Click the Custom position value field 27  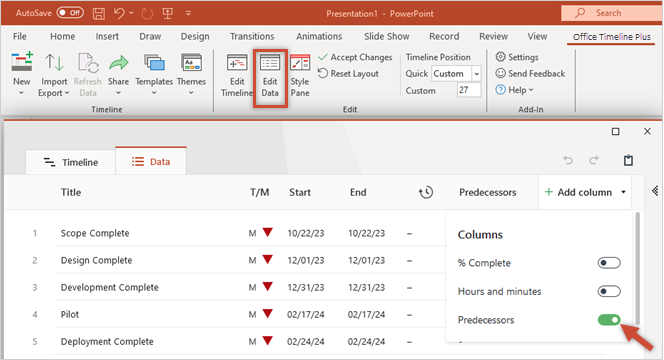pos(469,90)
